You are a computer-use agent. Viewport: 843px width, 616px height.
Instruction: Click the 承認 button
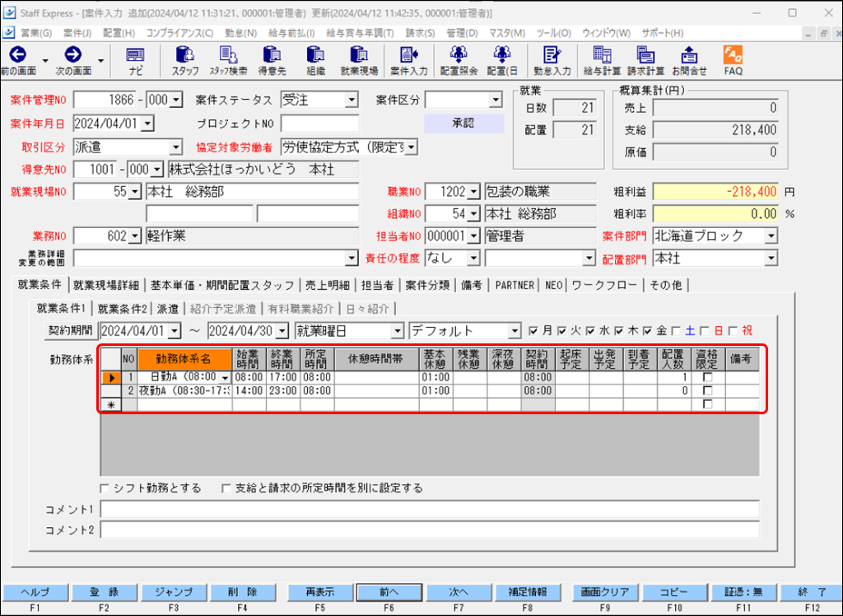pos(463,124)
